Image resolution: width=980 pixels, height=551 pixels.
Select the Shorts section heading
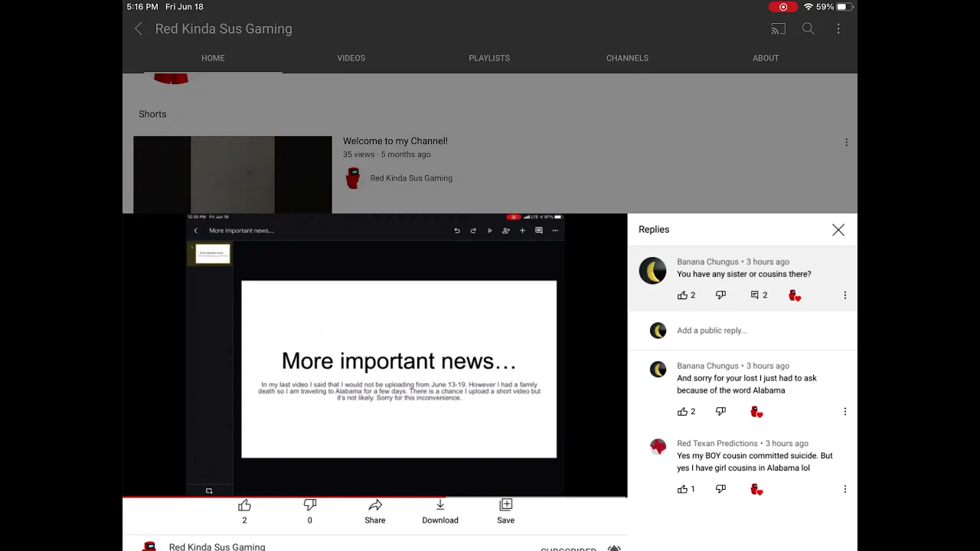pos(152,114)
